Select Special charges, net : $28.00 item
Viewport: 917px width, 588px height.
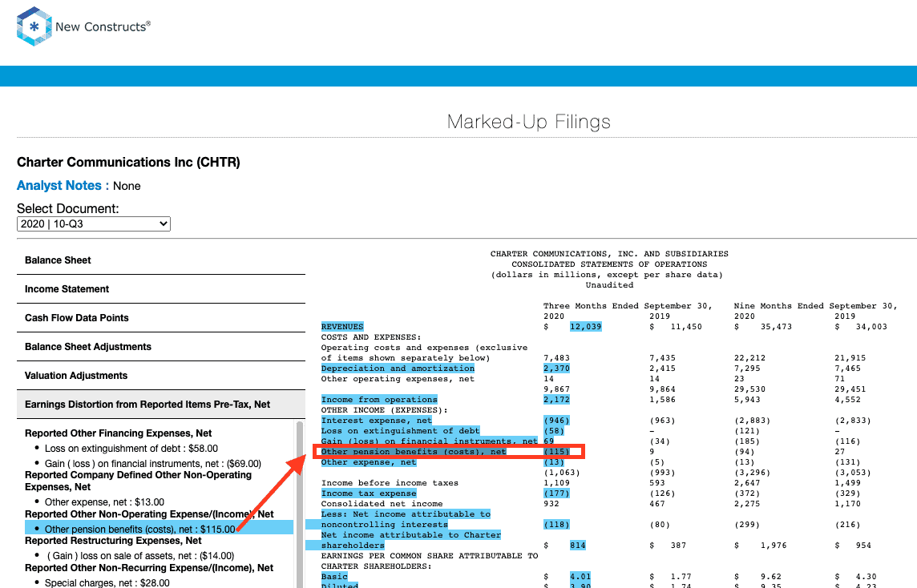pyautogui.click(x=107, y=582)
